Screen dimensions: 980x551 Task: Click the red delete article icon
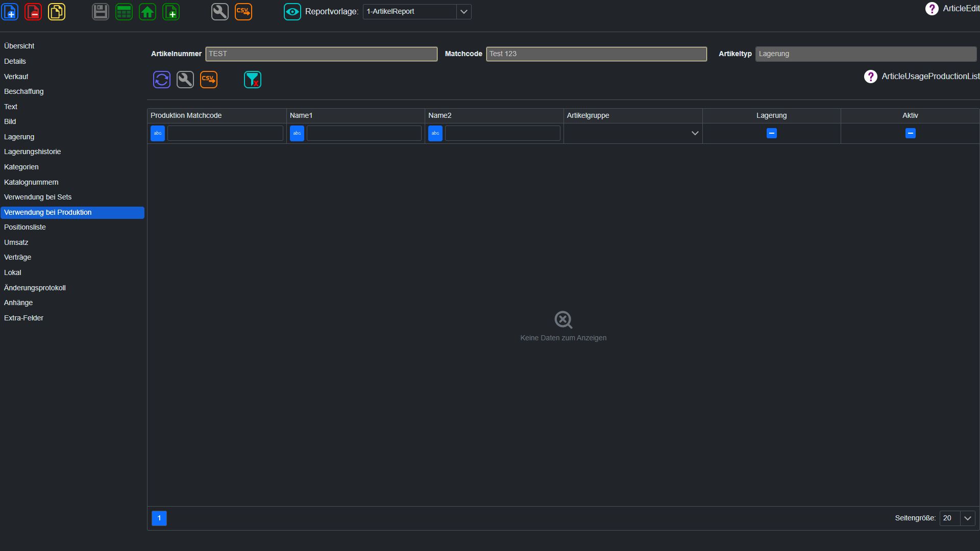point(33,11)
